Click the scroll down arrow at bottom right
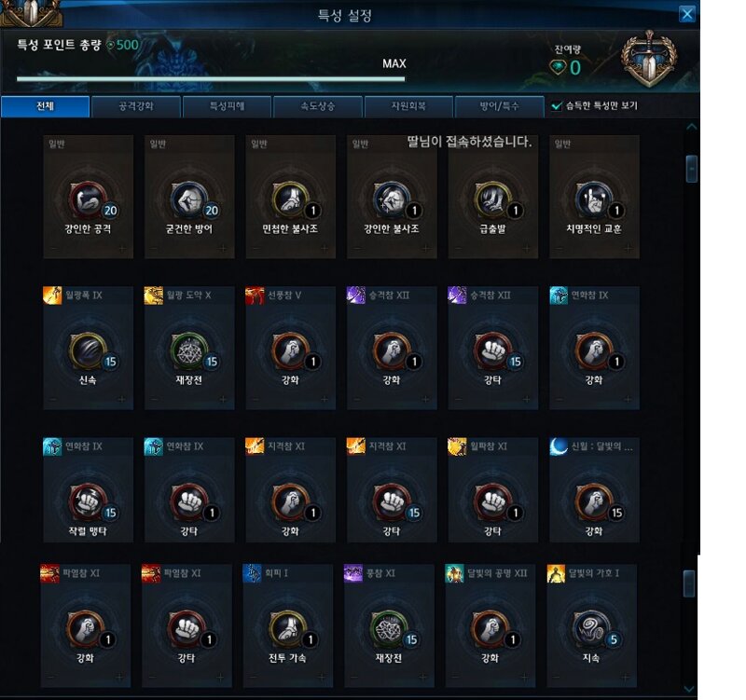This screenshot has height=700, width=746. click(x=689, y=689)
